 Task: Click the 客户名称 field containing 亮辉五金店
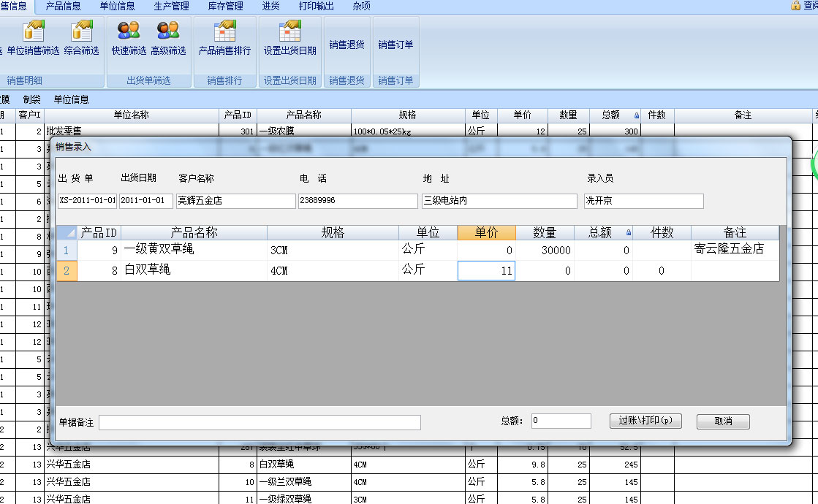(x=235, y=202)
